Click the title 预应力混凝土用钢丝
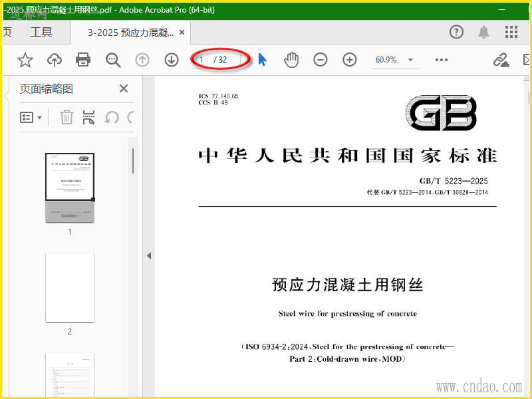This screenshot has height=399, width=532. (348, 285)
